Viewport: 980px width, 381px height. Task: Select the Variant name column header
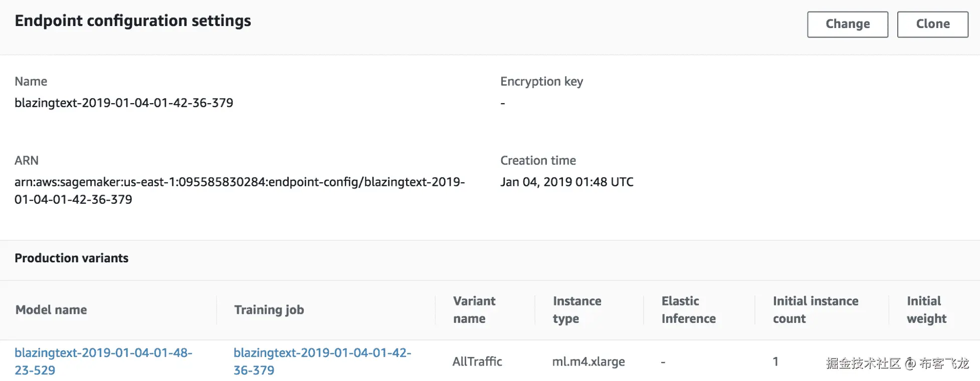(x=474, y=310)
